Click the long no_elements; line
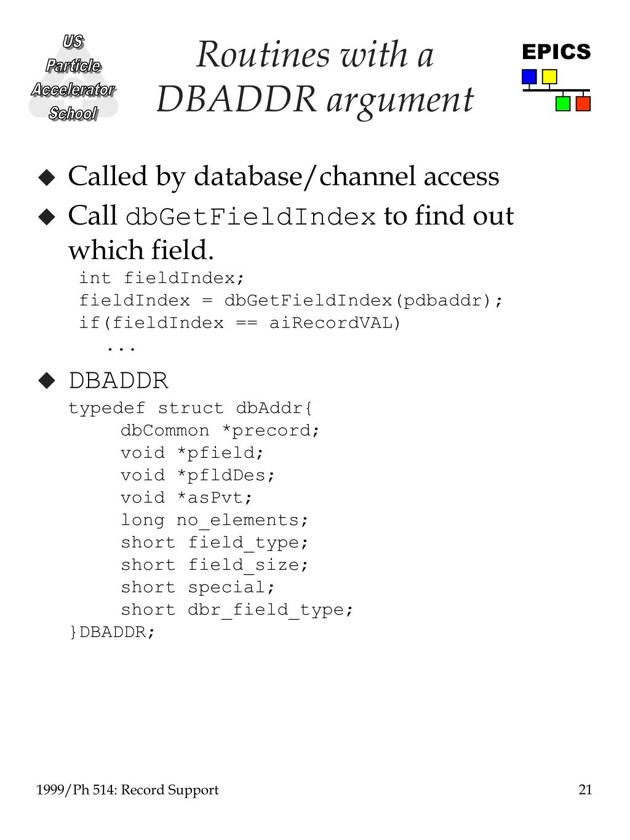The image size is (630, 840). [215, 521]
